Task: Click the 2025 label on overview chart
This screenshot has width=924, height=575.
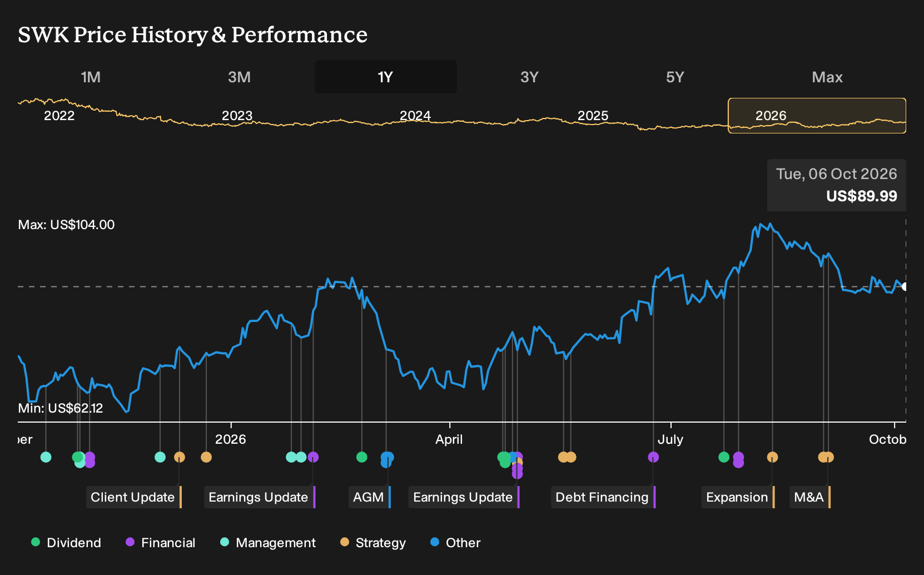Action: [x=593, y=116]
